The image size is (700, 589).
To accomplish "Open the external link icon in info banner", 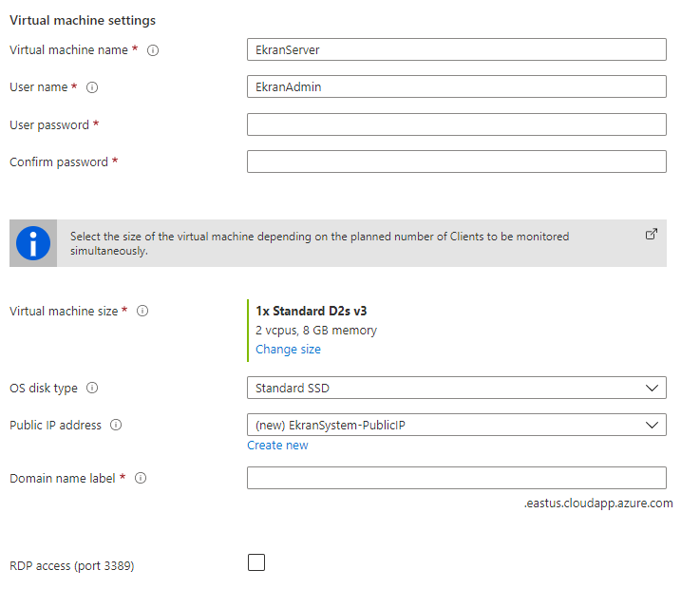I will [652, 234].
